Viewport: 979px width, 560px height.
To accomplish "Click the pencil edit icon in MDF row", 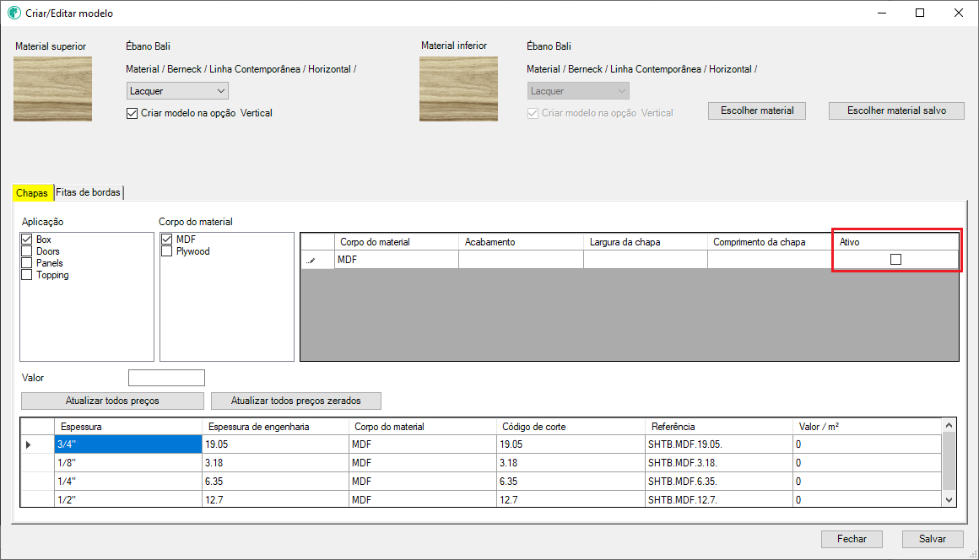I will pos(311,261).
